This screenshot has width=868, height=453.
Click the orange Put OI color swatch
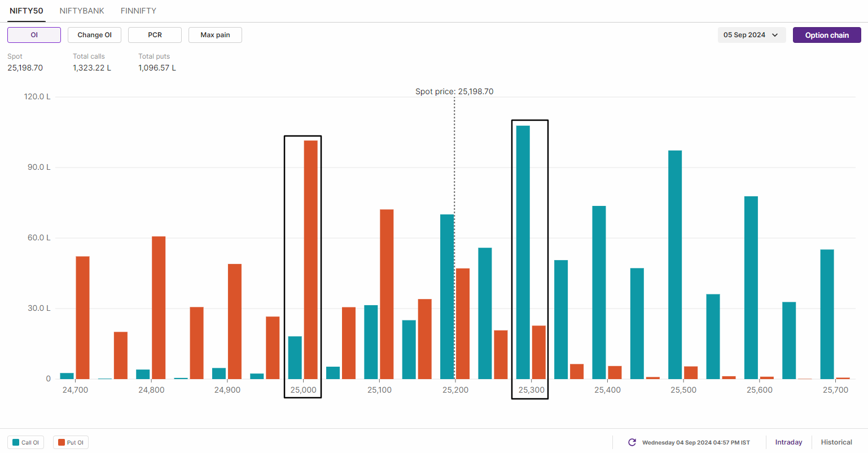(62, 442)
